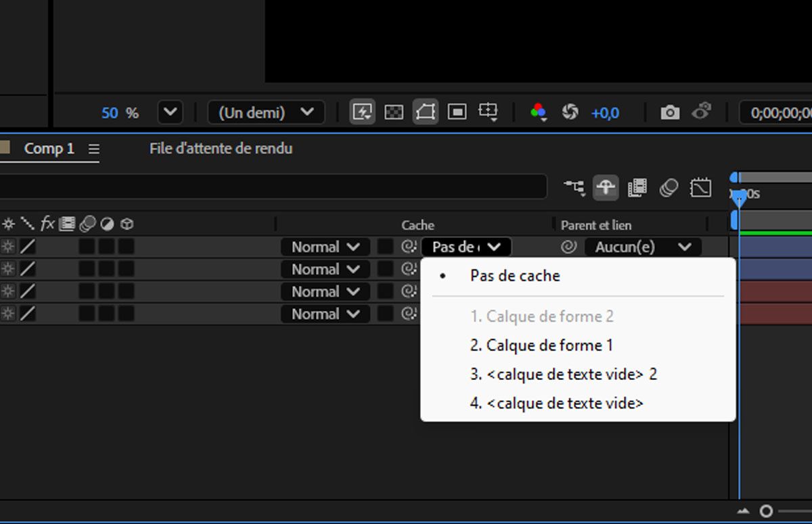Toggle hide shy layers in timeline
812x524 pixels.
tap(606, 187)
